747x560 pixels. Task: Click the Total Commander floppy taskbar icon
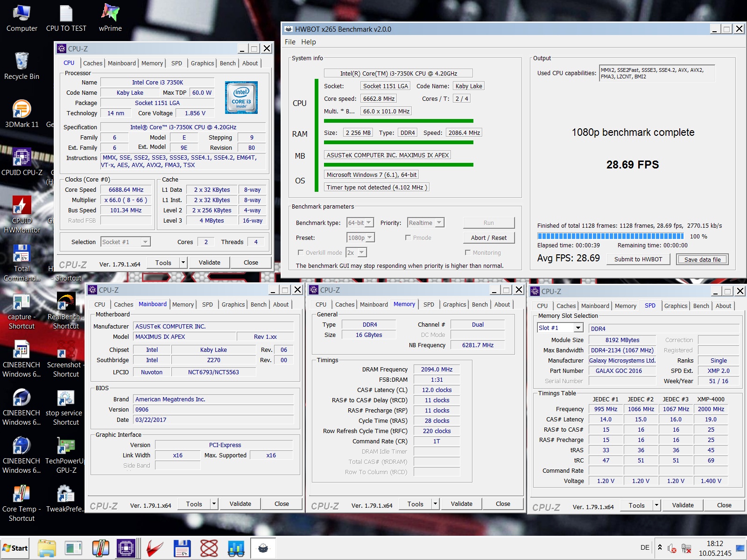[x=182, y=548]
